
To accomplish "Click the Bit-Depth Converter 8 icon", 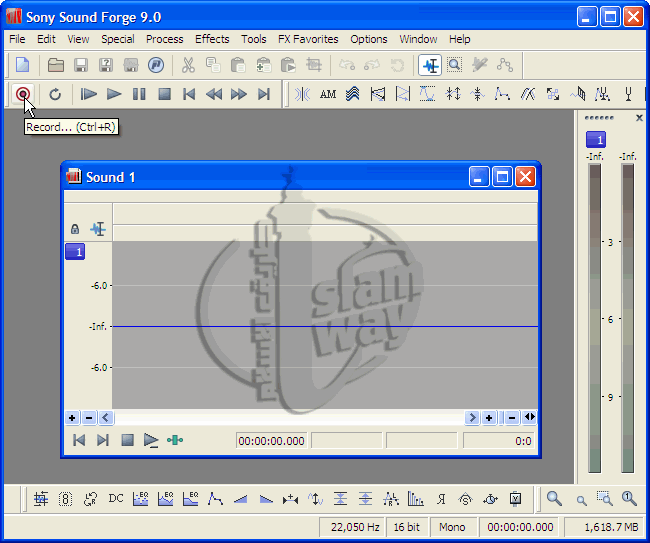I will (x=65, y=499).
